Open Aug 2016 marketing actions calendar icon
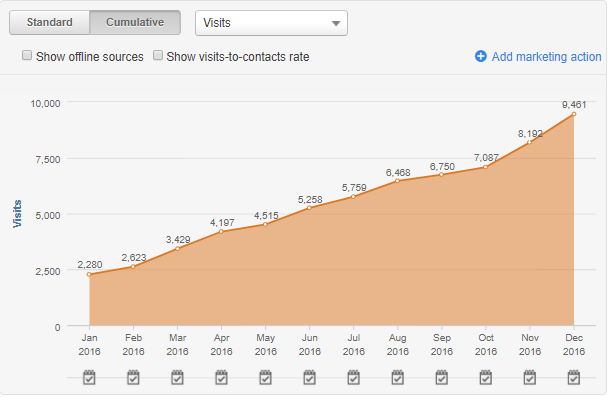The width and height of the screenshot is (609, 397). click(x=398, y=377)
